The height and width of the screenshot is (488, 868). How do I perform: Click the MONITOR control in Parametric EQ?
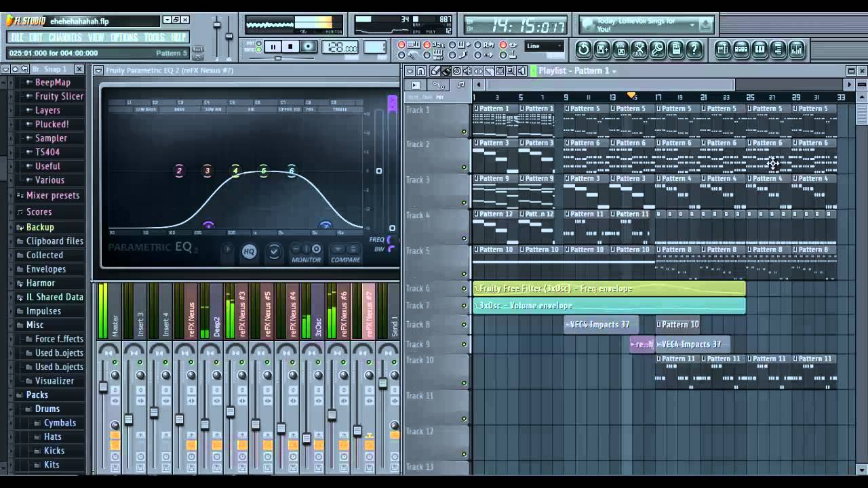pyautogui.click(x=307, y=253)
